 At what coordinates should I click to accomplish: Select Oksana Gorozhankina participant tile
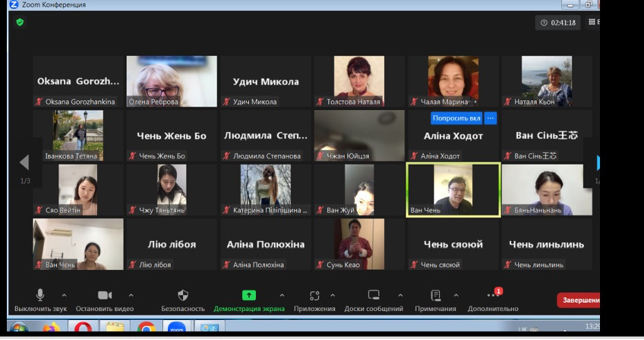(x=78, y=81)
